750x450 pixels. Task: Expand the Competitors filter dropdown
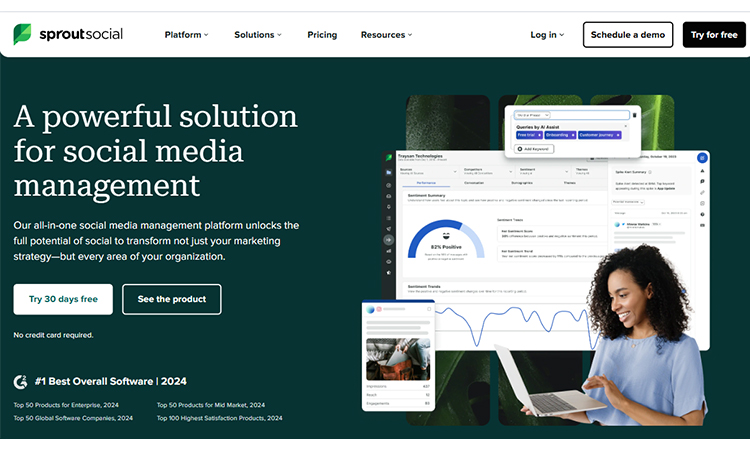(488, 171)
